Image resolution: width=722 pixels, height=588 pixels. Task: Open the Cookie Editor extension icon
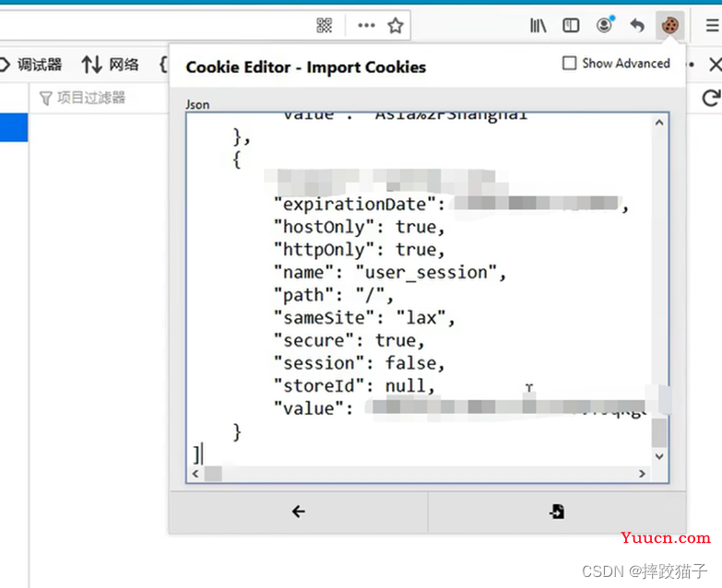coord(669,25)
